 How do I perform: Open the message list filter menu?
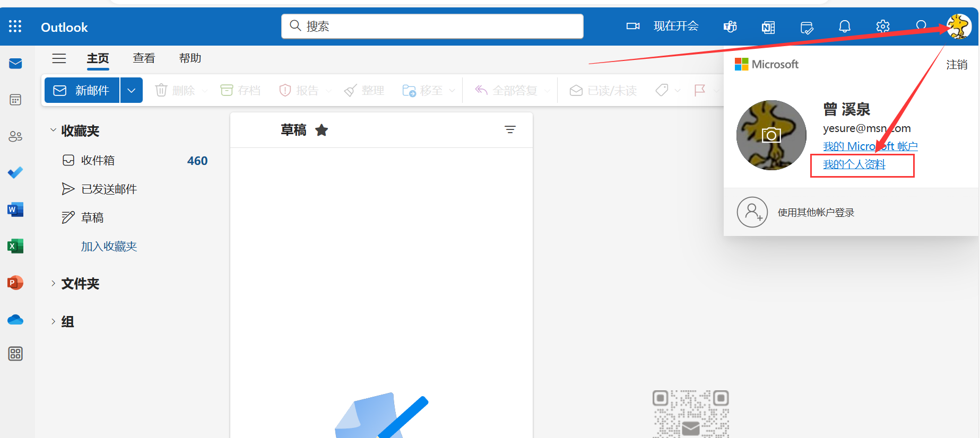510,130
